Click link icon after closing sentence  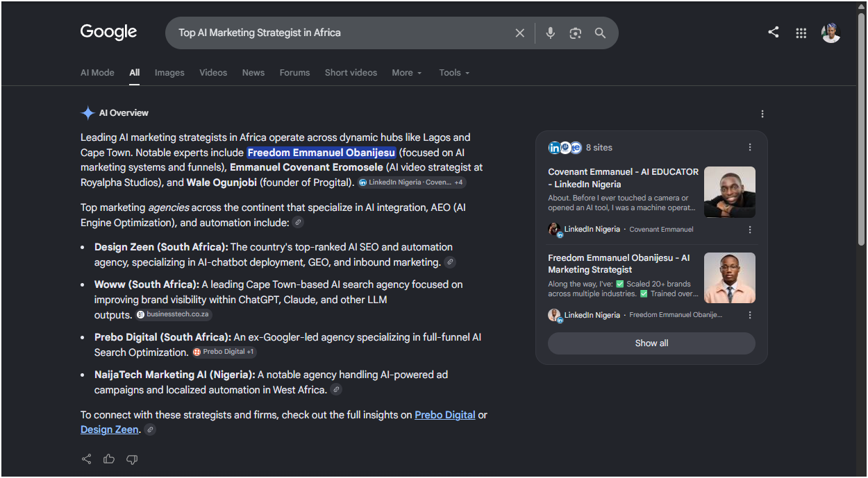click(150, 430)
